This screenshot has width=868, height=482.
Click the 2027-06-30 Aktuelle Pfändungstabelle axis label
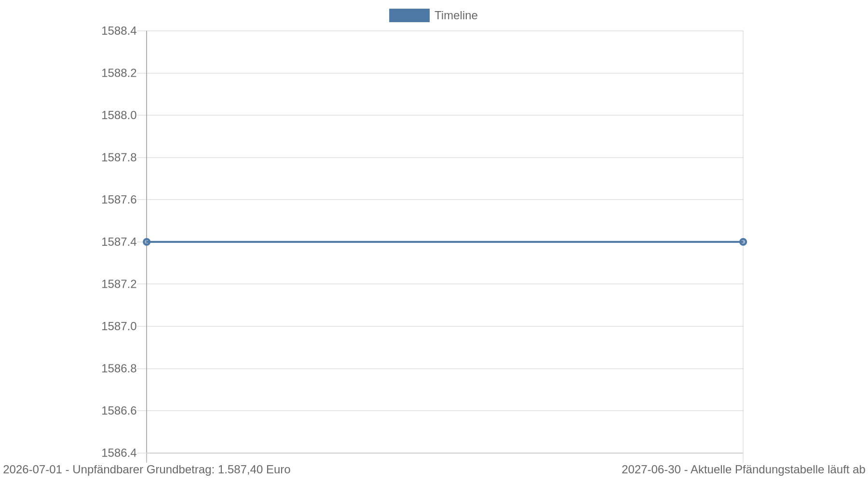(x=744, y=469)
